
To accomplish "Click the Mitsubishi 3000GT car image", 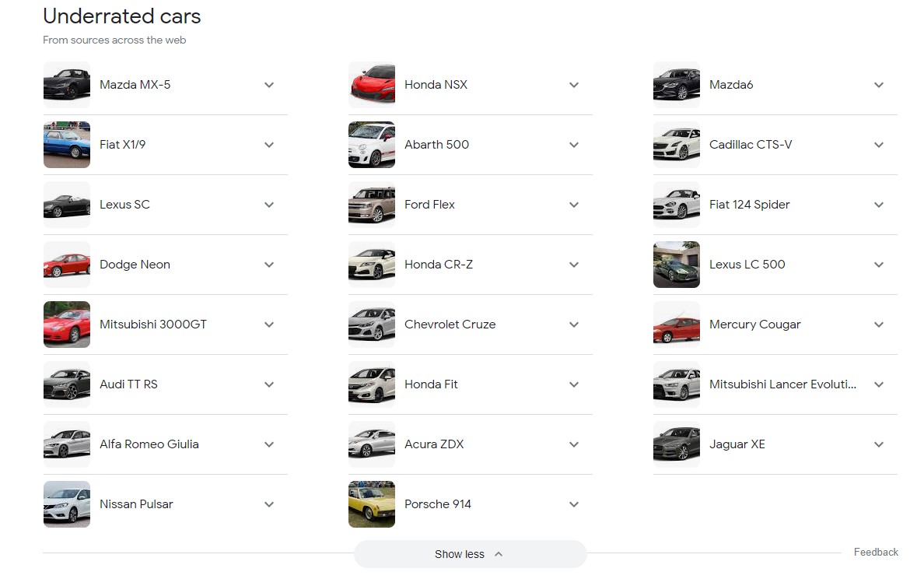I will 67,325.
